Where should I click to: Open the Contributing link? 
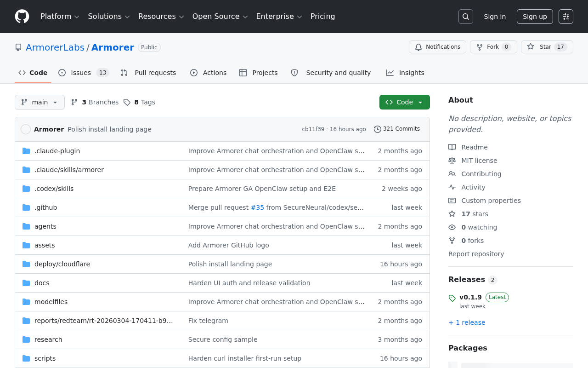[x=481, y=174]
